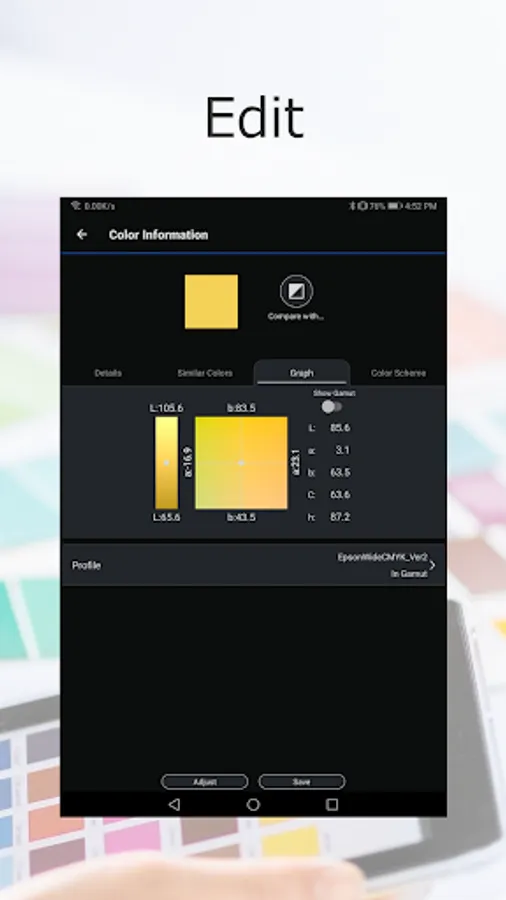Image resolution: width=506 pixels, height=900 pixels.
Task: Click the b:83.5 label above square
Action: pyautogui.click(x=242, y=408)
